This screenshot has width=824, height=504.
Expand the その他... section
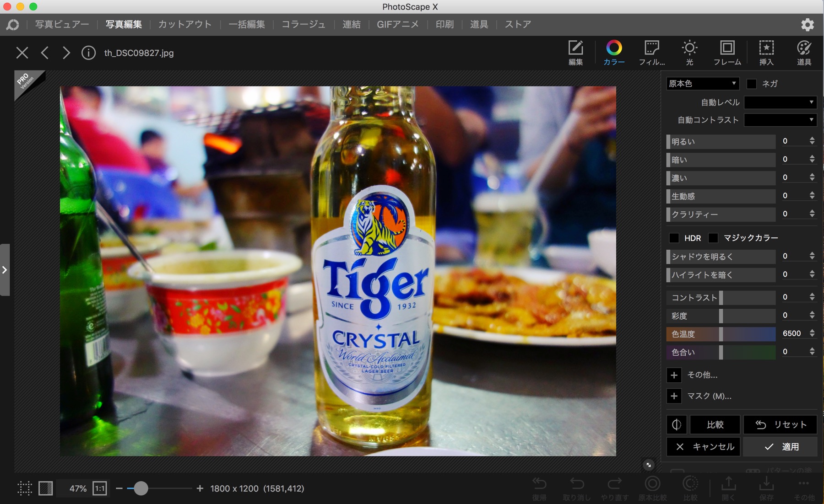click(674, 375)
